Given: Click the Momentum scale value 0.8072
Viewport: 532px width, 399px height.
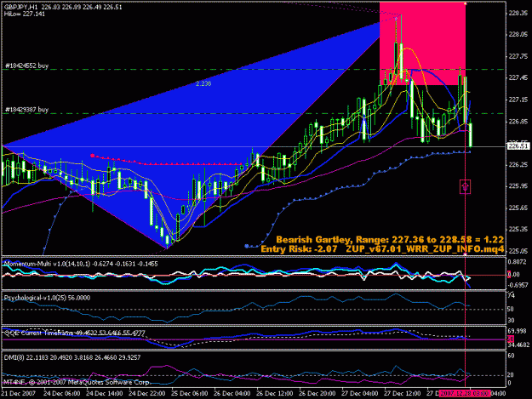Looking at the screenshot, I should (x=518, y=262).
